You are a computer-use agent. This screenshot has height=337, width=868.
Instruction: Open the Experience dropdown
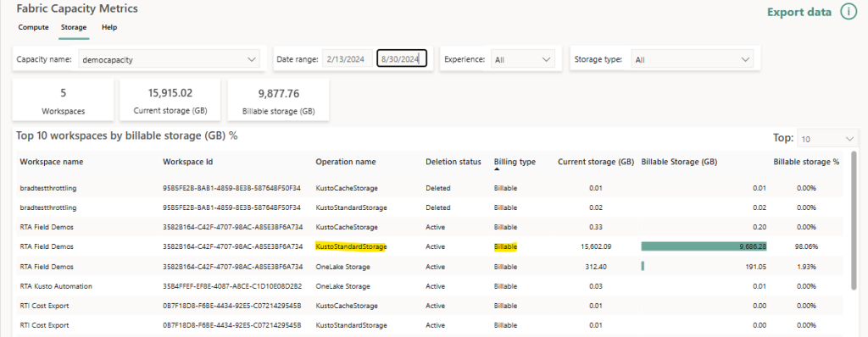pos(522,59)
